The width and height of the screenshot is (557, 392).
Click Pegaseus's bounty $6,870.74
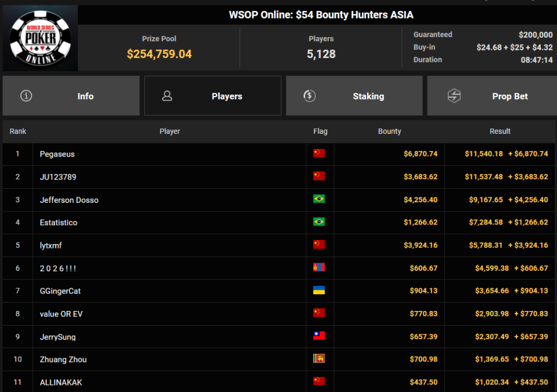click(420, 154)
